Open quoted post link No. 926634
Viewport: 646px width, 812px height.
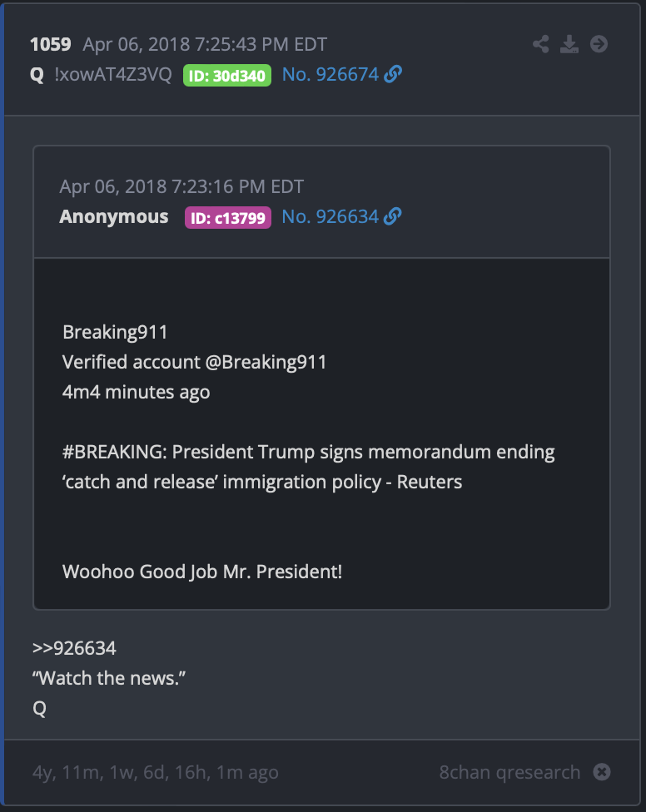click(330, 217)
